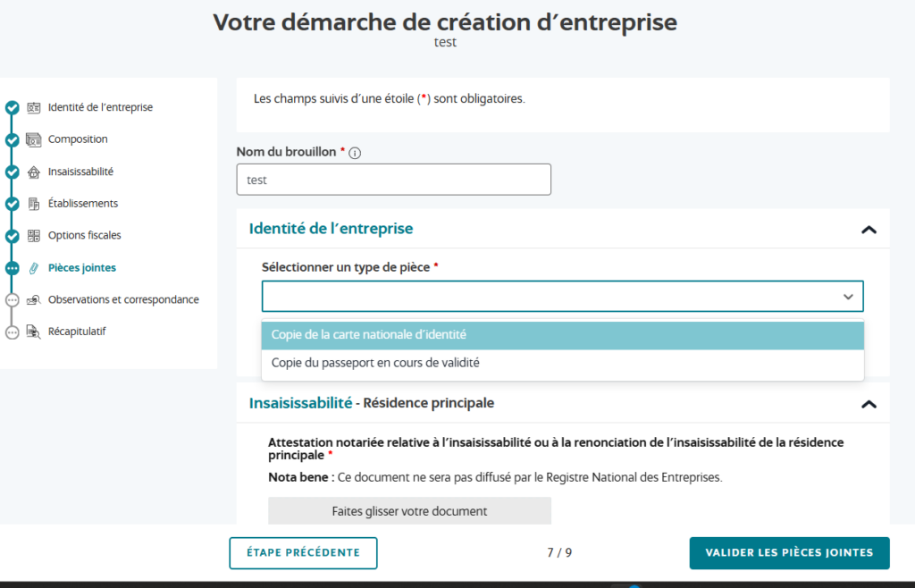The width and height of the screenshot is (915, 588).
Task: Click the Nota bene notice text
Action: tap(495, 478)
